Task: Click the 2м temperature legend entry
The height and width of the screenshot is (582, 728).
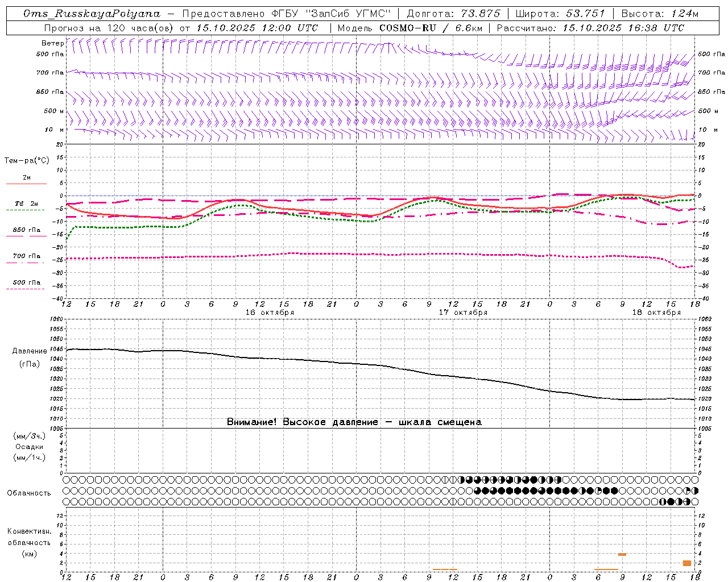Action: (27, 177)
